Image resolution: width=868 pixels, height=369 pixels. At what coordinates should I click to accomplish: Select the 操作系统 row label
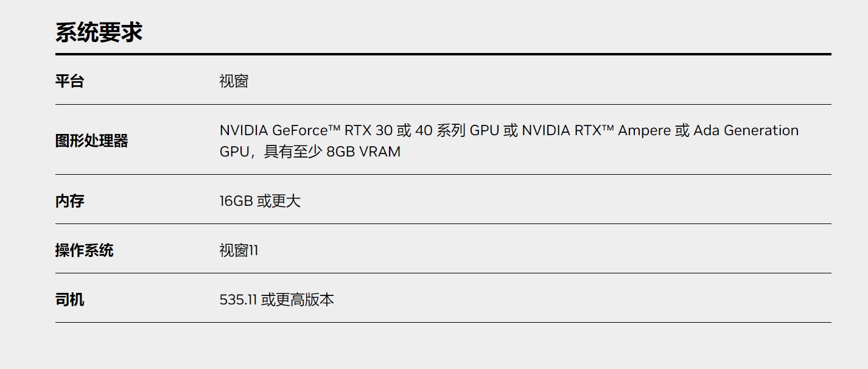click(84, 250)
